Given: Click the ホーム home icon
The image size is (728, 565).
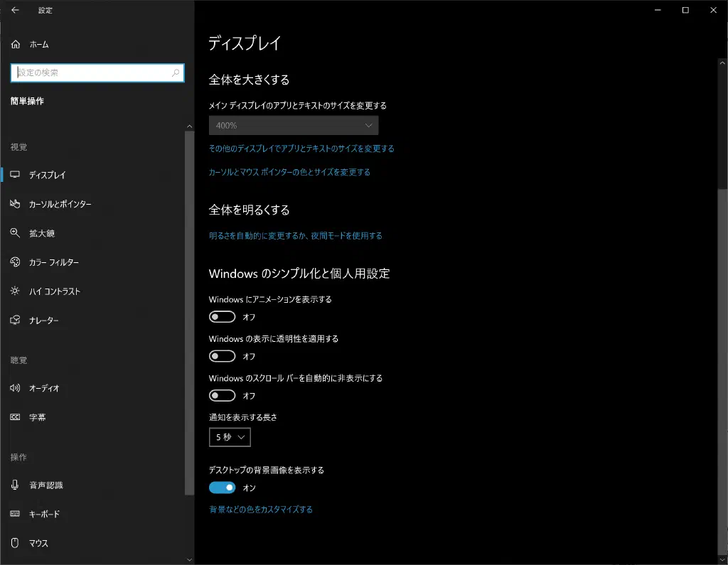Looking at the screenshot, I should click(x=16, y=45).
